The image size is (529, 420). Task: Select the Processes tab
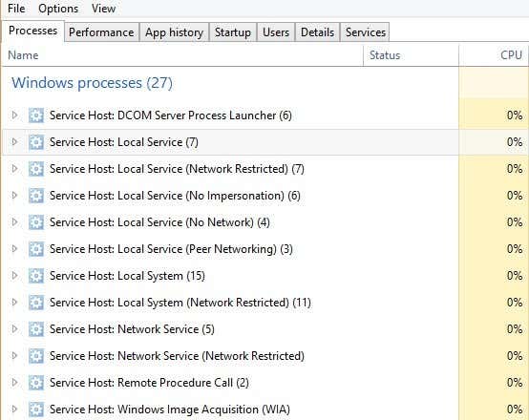click(32, 31)
